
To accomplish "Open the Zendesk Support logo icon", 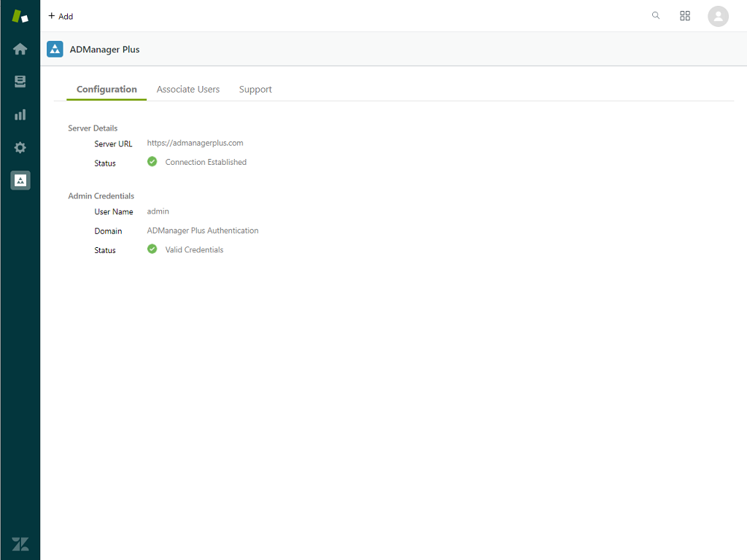I will coord(20,16).
